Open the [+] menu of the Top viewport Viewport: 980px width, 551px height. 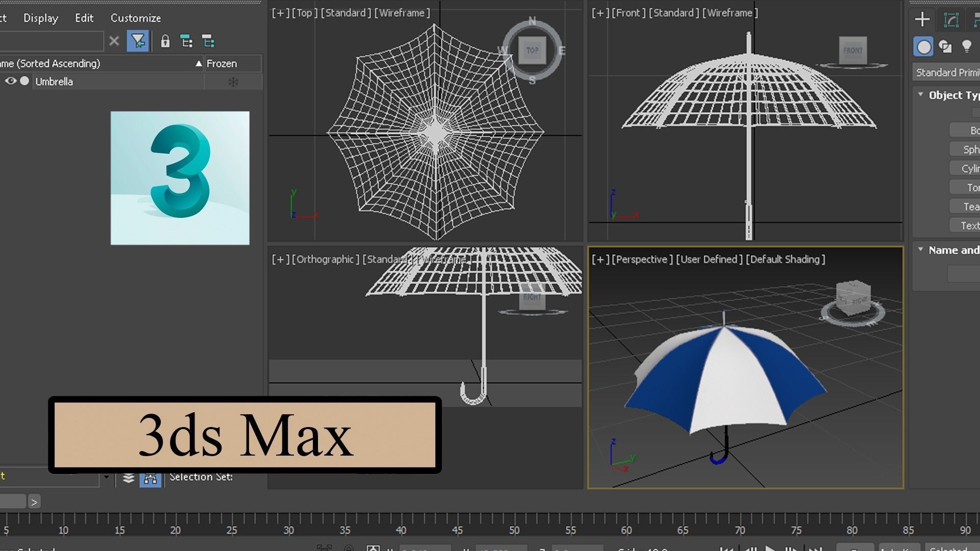click(x=281, y=13)
